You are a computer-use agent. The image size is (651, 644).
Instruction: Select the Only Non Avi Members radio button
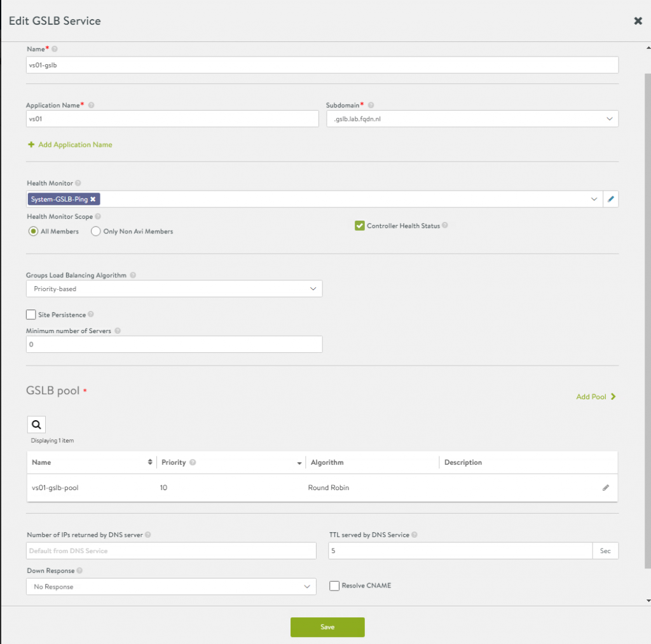[96, 231]
